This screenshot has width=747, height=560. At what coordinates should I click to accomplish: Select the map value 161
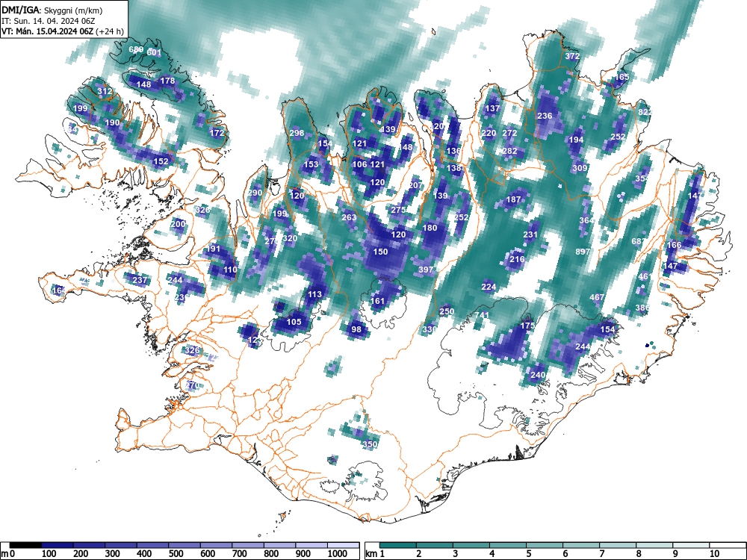(x=377, y=301)
